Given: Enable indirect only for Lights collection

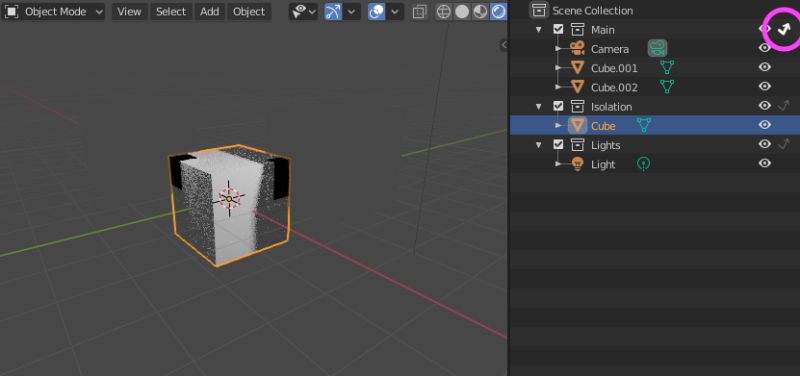Looking at the screenshot, I should 783,144.
